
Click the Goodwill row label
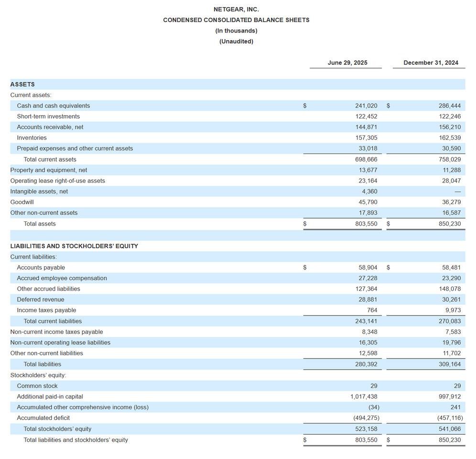point(22,202)
